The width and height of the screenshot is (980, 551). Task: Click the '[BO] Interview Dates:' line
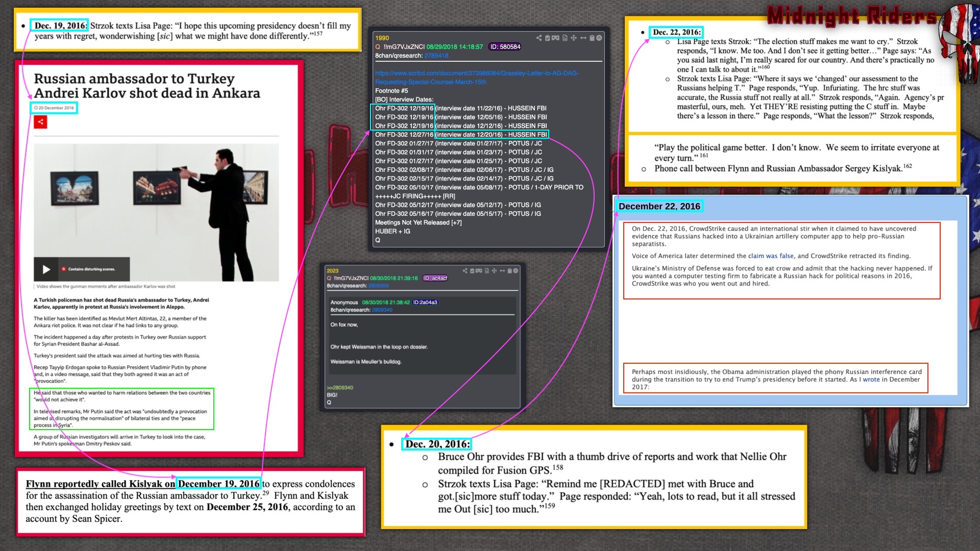click(x=404, y=99)
